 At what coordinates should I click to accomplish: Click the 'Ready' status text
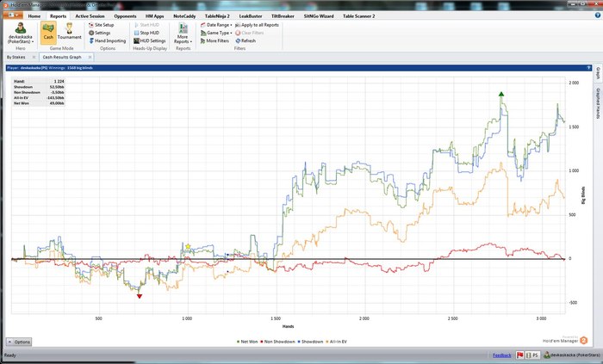[x=10, y=355]
